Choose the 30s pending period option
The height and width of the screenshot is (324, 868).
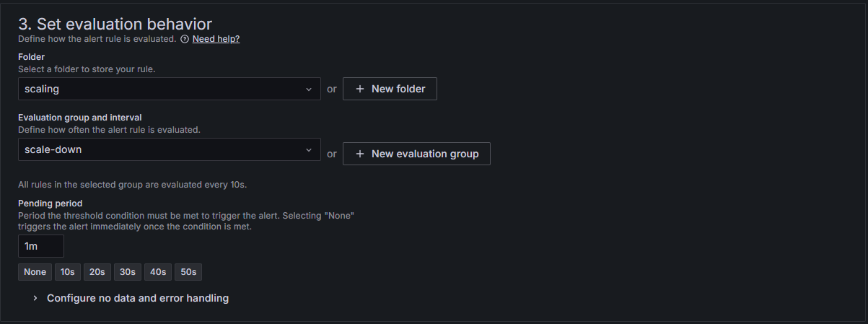click(127, 272)
